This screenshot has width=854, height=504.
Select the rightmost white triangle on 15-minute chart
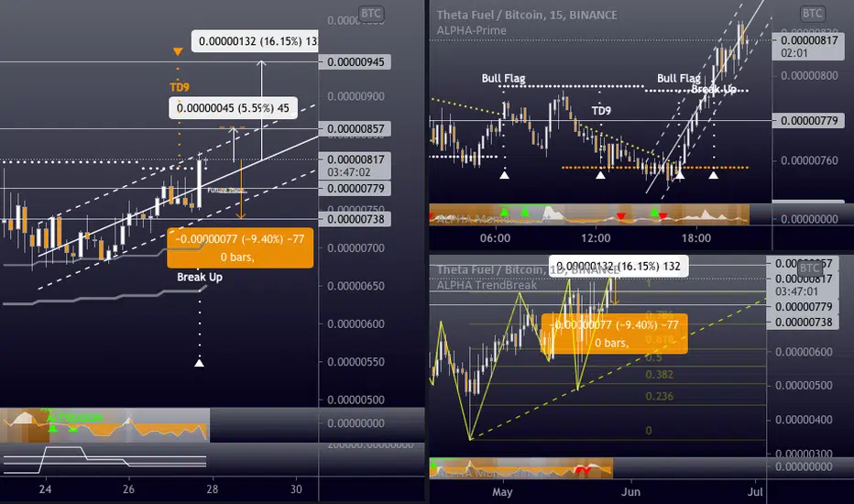tap(713, 175)
